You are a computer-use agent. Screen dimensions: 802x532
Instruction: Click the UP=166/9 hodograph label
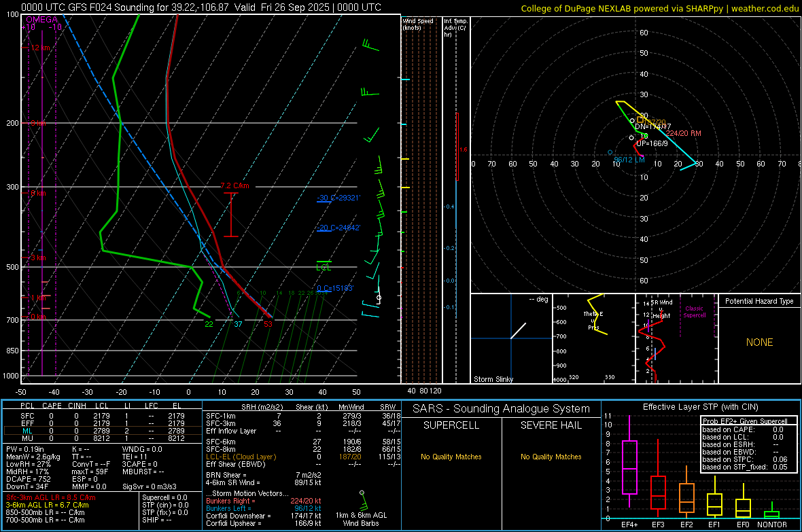(x=652, y=144)
